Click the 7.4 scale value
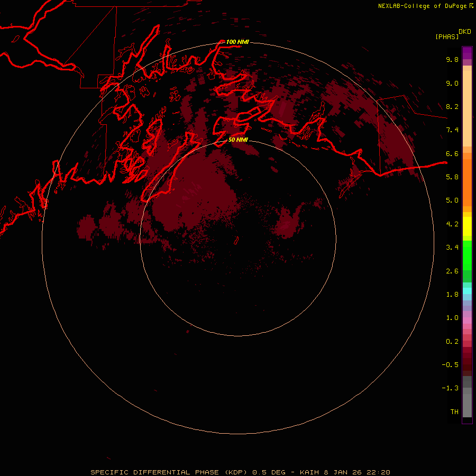Image resolution: width=476 pixels, height=476 pixels. pos(452,130)
